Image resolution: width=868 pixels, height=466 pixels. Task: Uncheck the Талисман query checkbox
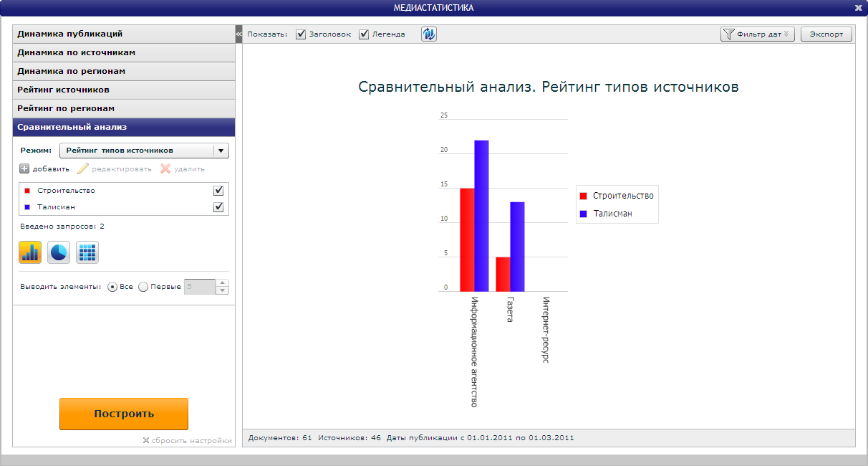[x=218, y=207]
